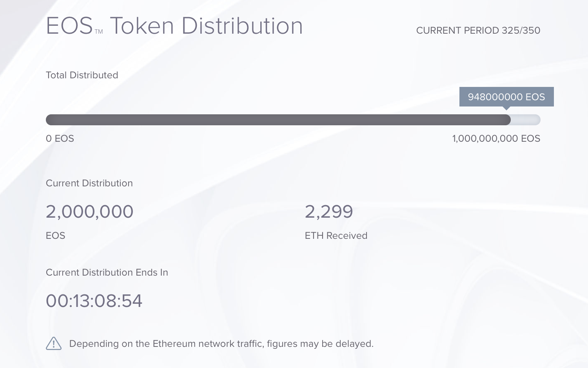The width and height of the screenshot is (588, 368).
Task: Click the Current Distribution label
Action: 89,183
